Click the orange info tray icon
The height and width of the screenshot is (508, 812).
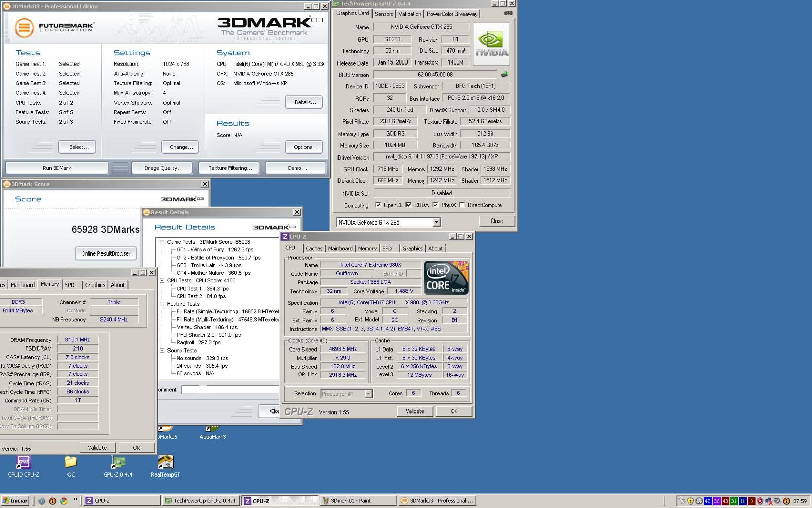click(786, 501)
